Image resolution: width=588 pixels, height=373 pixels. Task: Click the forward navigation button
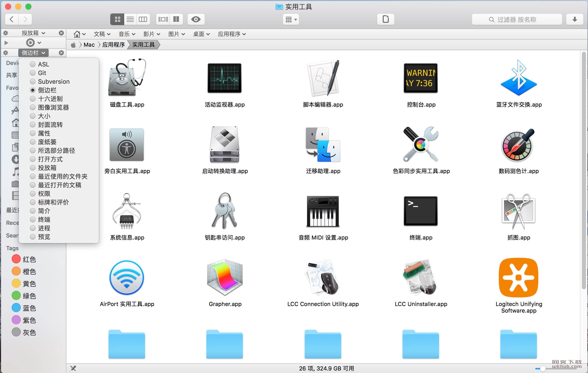[25, 19]
